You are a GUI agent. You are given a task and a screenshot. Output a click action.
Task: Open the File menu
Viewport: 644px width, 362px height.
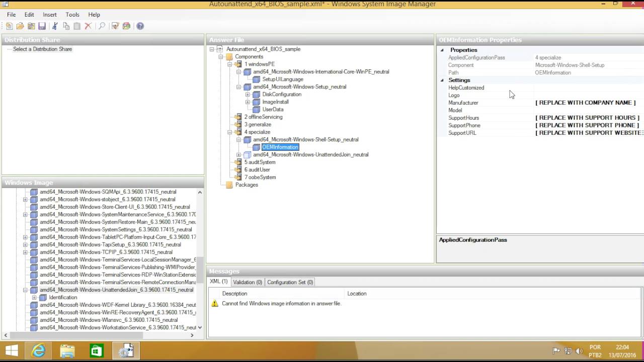click(11, 15)
